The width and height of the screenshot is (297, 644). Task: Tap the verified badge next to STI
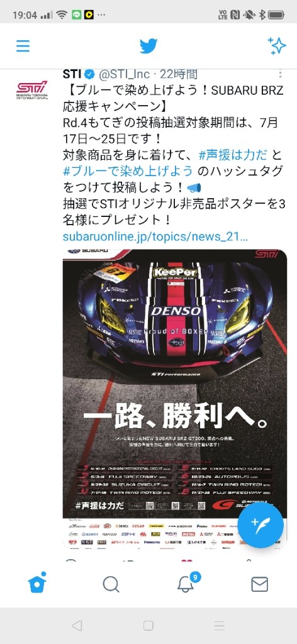(x=89, y=74)
